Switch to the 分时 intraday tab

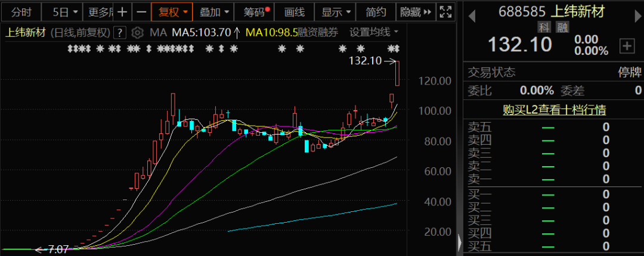(x=21, y=11)
